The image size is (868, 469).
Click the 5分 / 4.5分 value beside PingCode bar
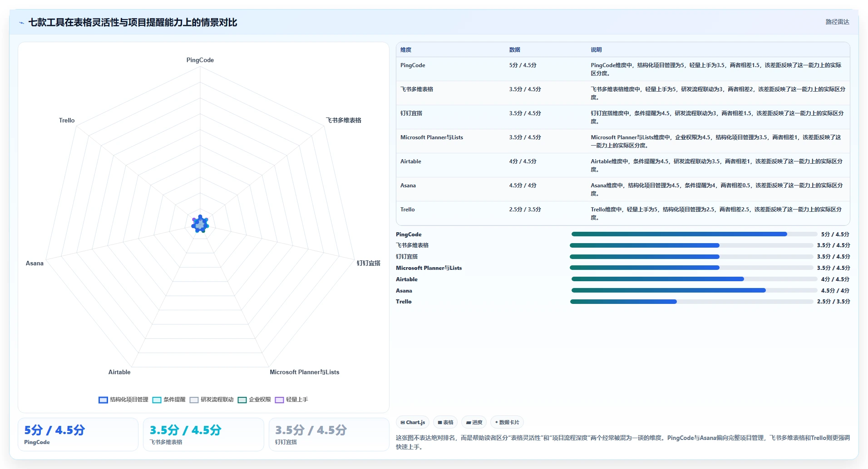pyautogui.click(x=835, y=234)
